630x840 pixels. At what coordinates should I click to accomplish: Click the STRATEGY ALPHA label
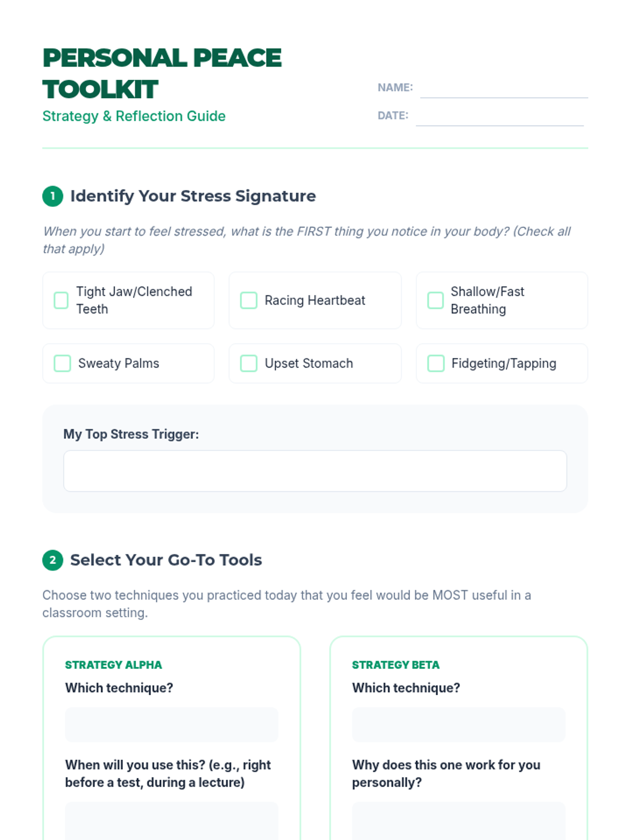click(113, 665)
